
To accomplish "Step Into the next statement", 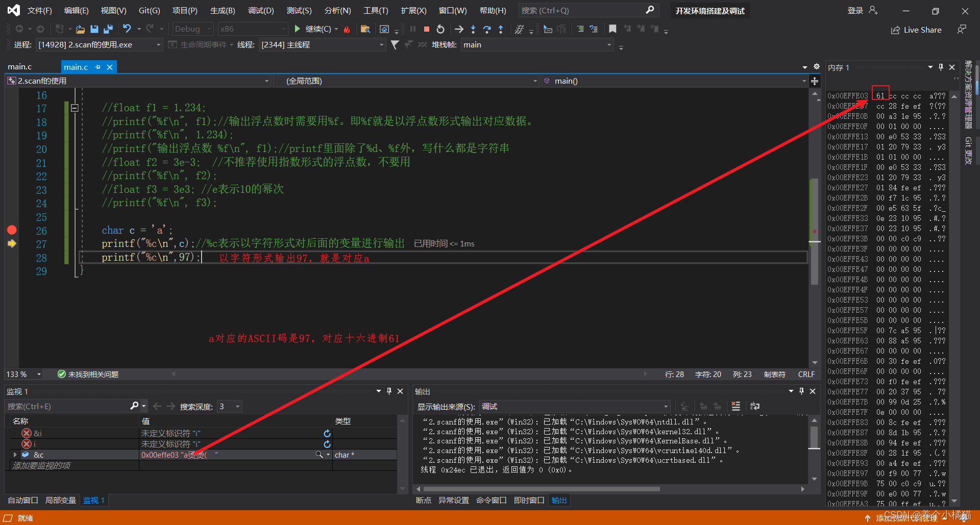I will [x=473, y=29].
